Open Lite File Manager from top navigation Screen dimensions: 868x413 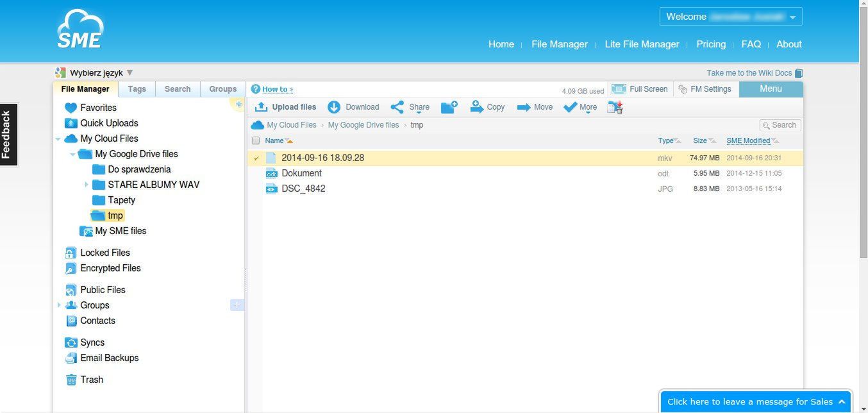point(642,44)
